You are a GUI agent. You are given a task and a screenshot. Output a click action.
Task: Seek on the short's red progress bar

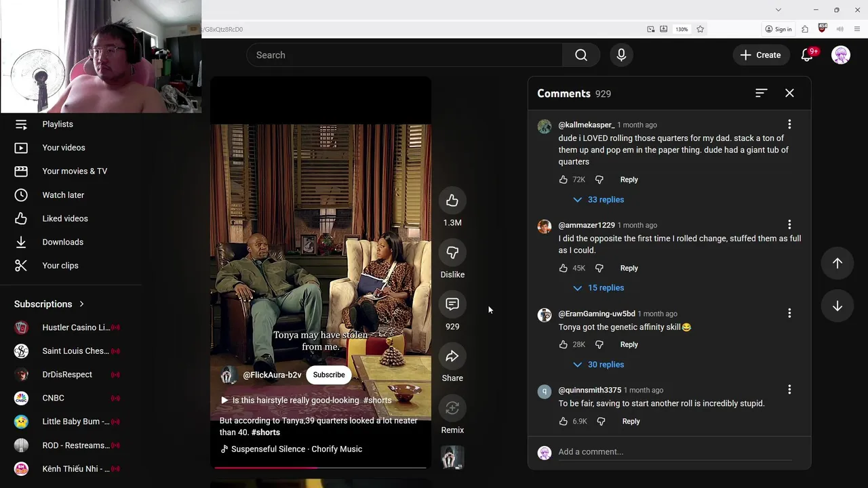[321, 467]
